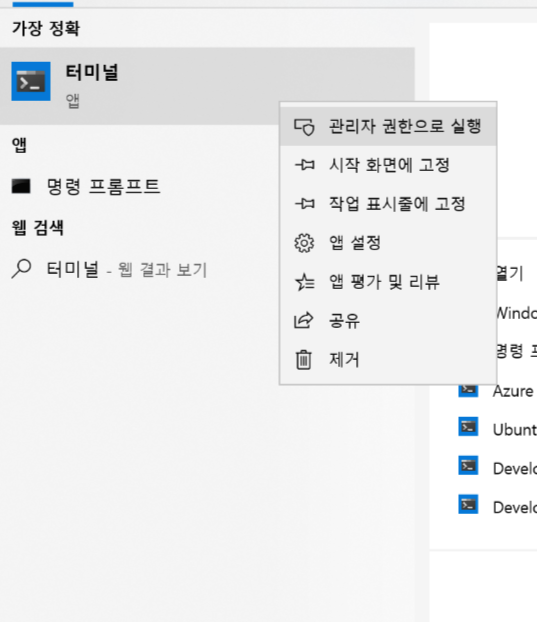Open the Ubuntu profile entry
The width and height of the screenshot is (537, 622).
[515, 430]
